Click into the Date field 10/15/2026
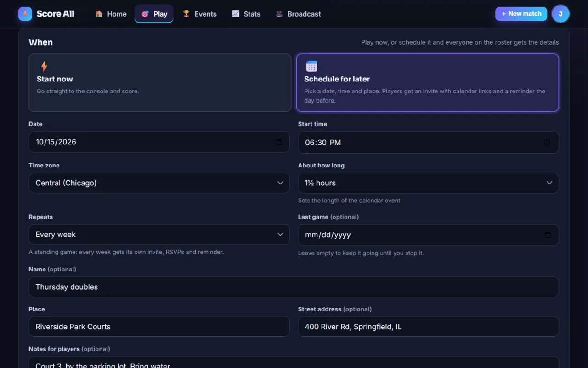Image resolution: width=588 pixels, height=368 pixels. pyautogui.click(x=159, y=142)
